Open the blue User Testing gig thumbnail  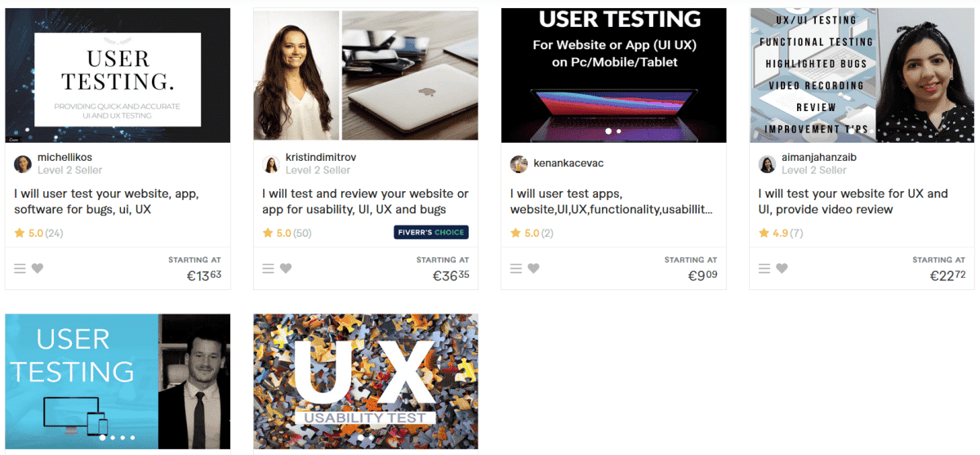[x=118, y=381]
